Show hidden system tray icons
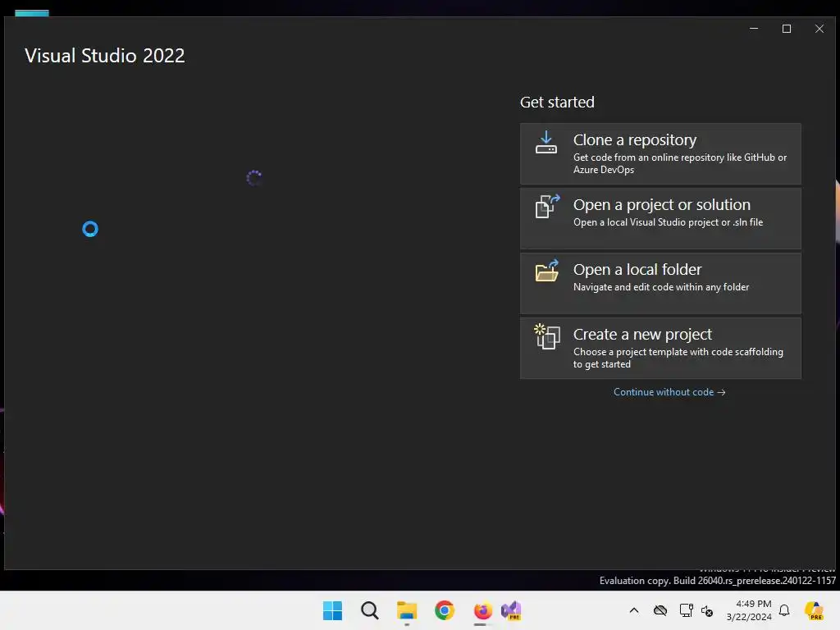Image resolution: width=840 pixels, height=630 pixels. click(x=634, y=610)
